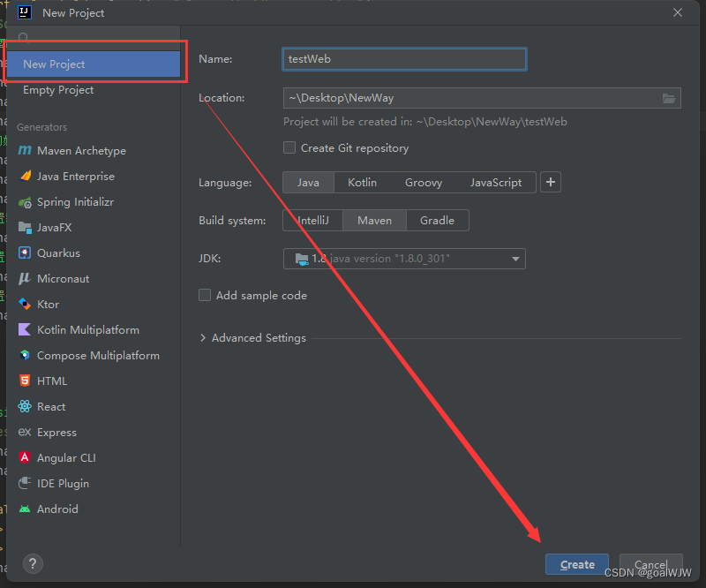Browse location with the folder icon
This screenshot has height=588, width=706.
tap(669, 98)
